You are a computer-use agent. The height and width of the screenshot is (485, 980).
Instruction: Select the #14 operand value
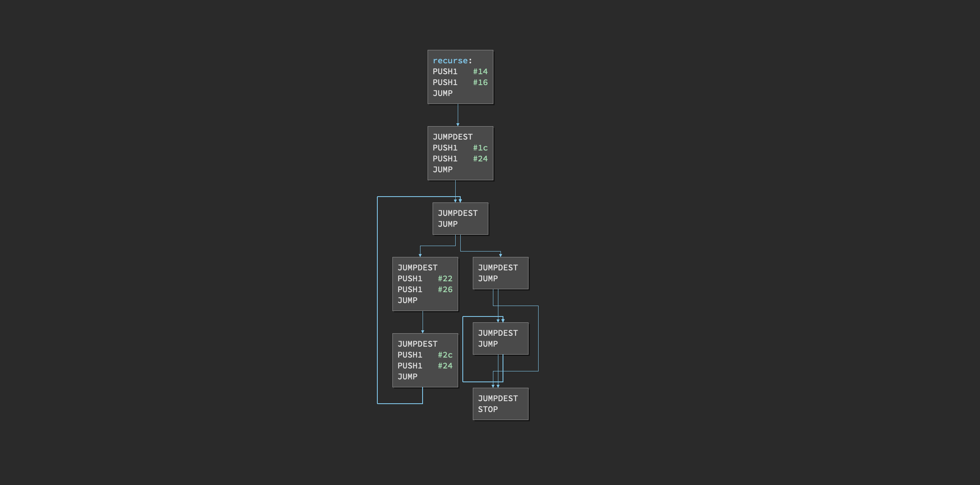tap(480, 72)
